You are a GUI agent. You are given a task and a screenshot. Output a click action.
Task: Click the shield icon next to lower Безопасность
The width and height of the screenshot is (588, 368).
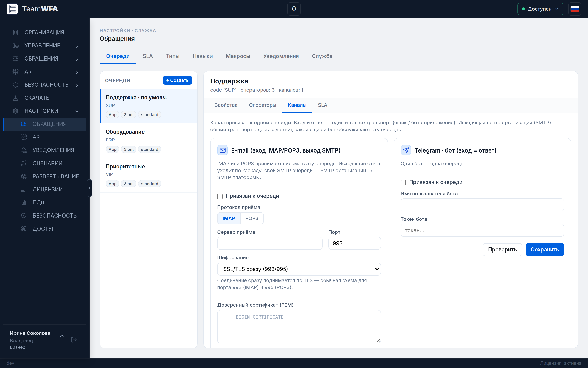[24, 216]
